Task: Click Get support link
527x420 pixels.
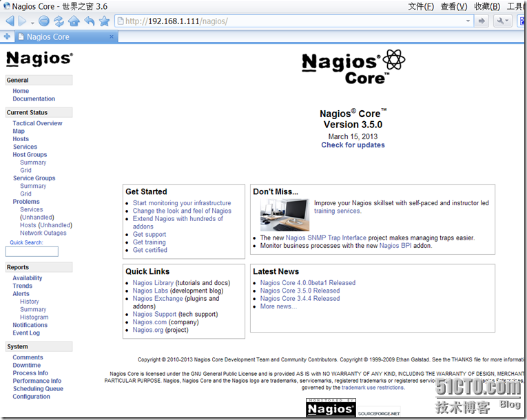Action: [x=149, y=235]
